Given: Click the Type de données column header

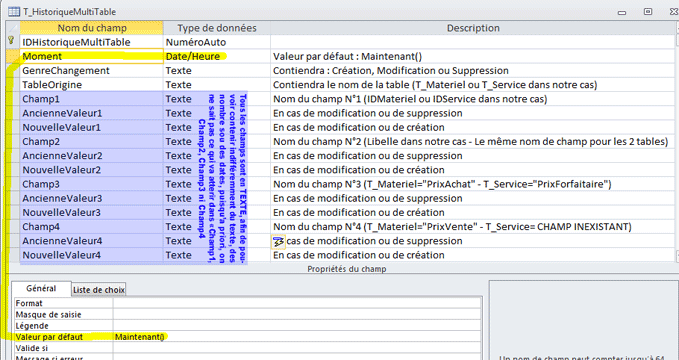Looking at the screenshot, I should 217,28.
